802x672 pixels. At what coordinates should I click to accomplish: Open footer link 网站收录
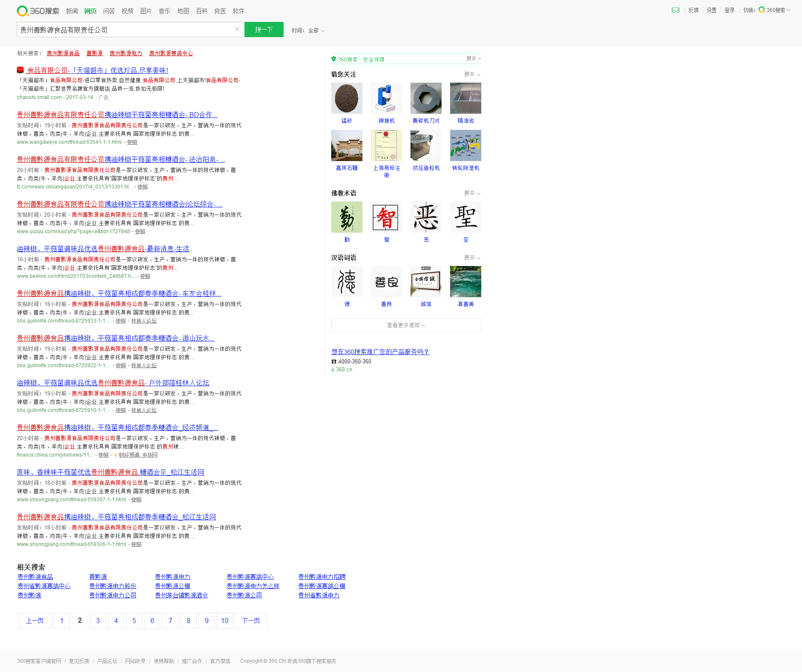[x=135, y=661]
